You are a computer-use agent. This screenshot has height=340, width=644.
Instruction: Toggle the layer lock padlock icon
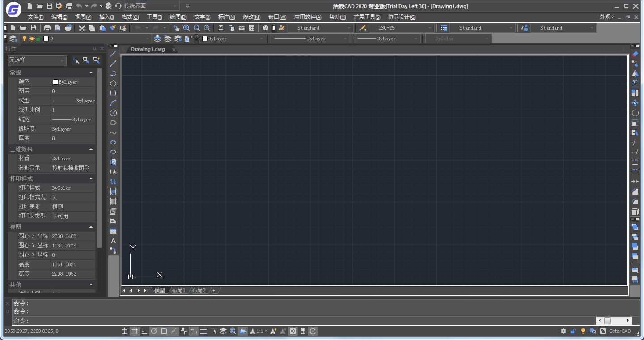click(x=39, y=38)
